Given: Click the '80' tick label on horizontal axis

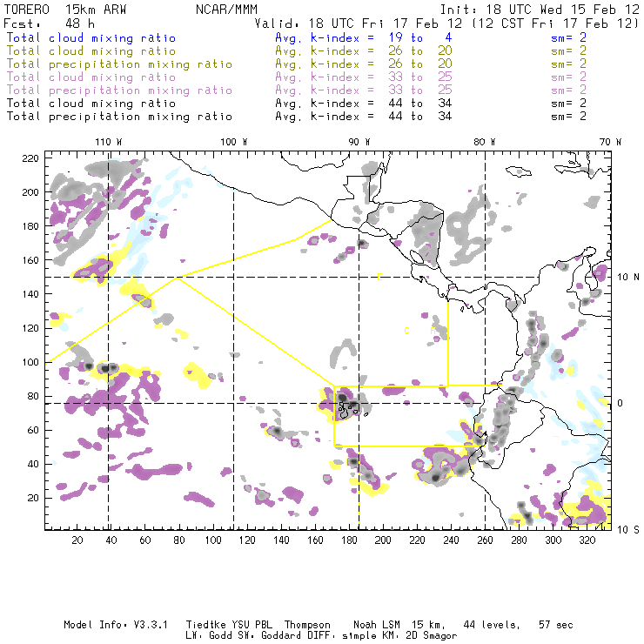Looking at the screenshot, I should [x=179, y=540].
